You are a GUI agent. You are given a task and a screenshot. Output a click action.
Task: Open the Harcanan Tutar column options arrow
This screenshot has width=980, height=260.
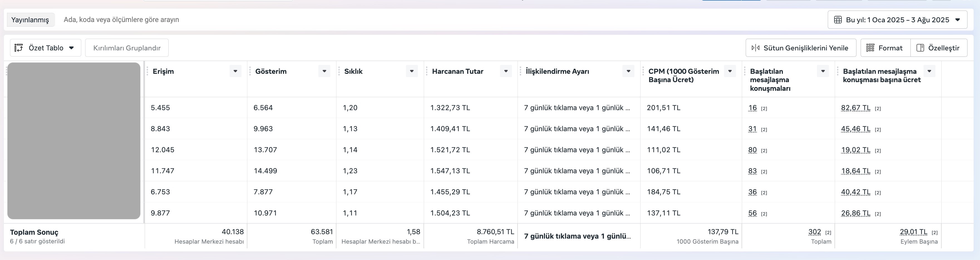pos(506,71)
